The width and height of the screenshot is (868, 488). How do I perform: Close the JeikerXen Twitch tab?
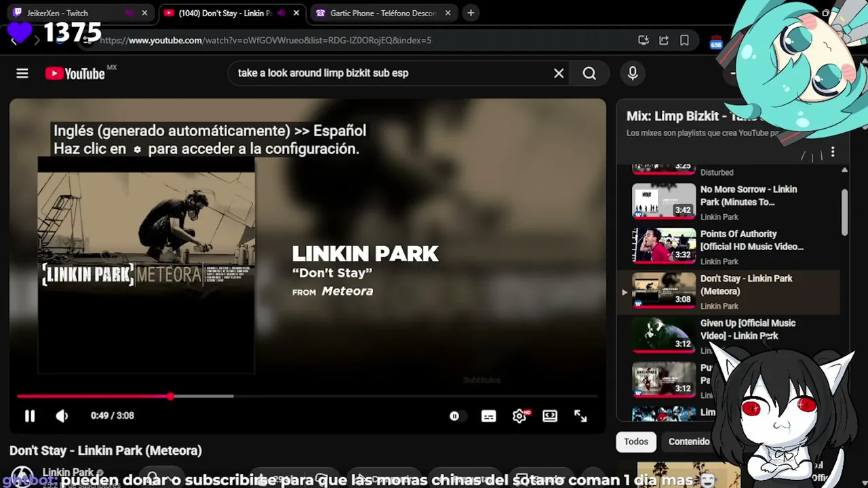[x=144, y=13]
